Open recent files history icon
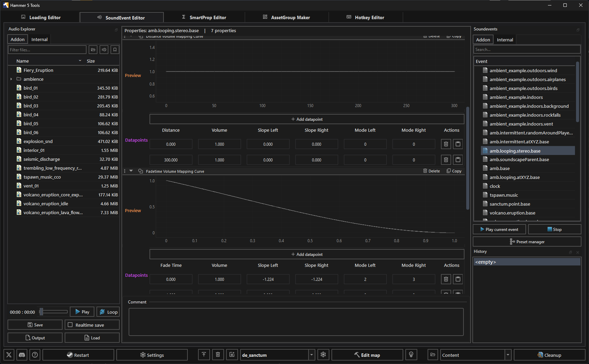 tap(104, 50)
